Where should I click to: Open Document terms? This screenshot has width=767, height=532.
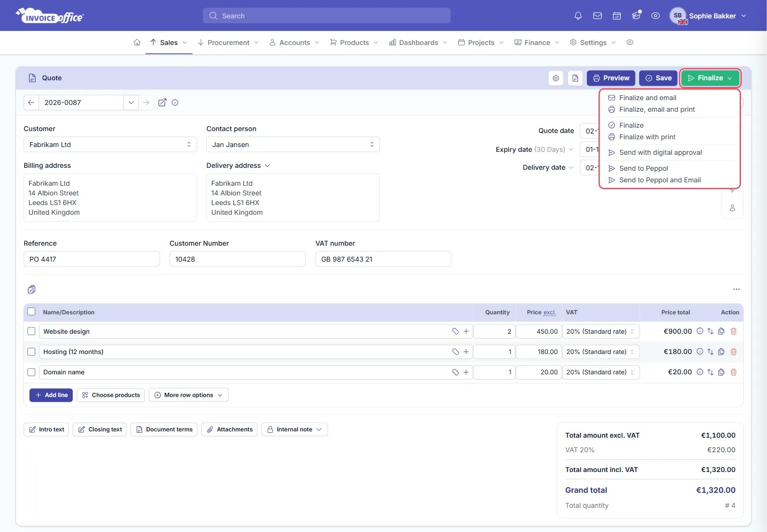pyautogui.click(x=164, y=429)
